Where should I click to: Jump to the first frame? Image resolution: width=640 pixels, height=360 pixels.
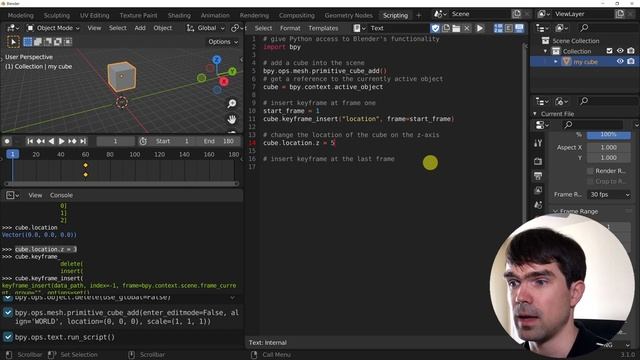coord(30,141)
